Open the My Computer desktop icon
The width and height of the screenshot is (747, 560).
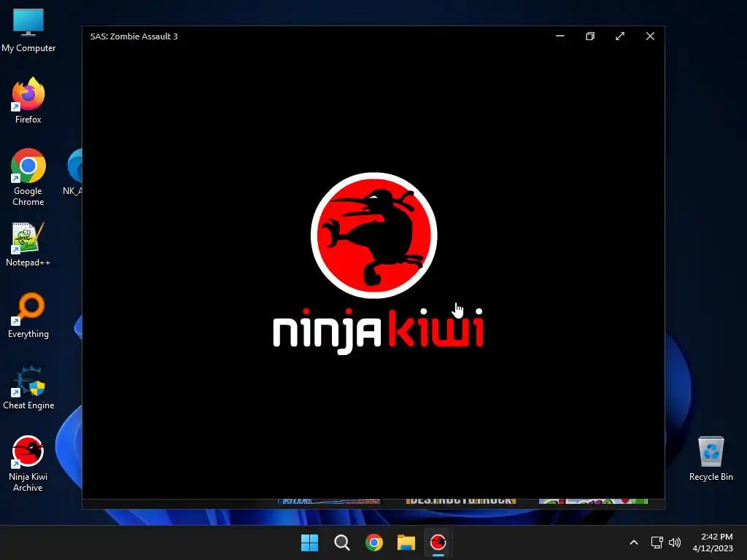click(28, 31)
